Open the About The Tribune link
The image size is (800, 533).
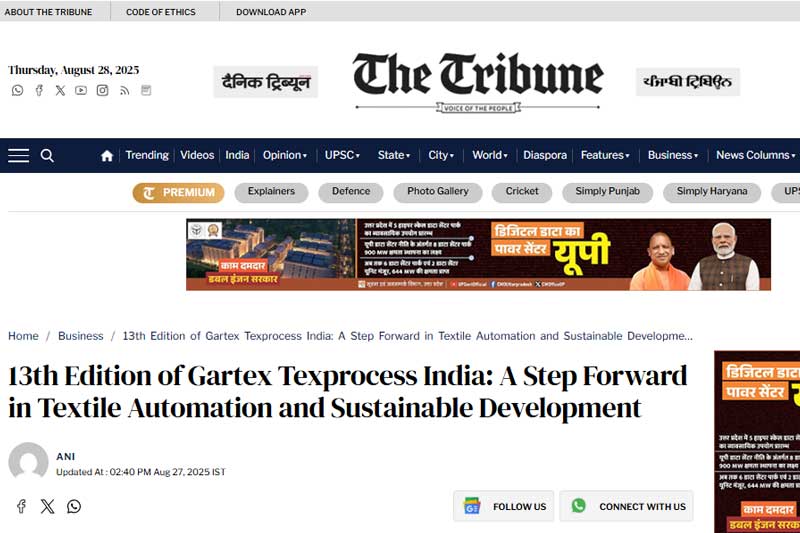pos(48,12)
